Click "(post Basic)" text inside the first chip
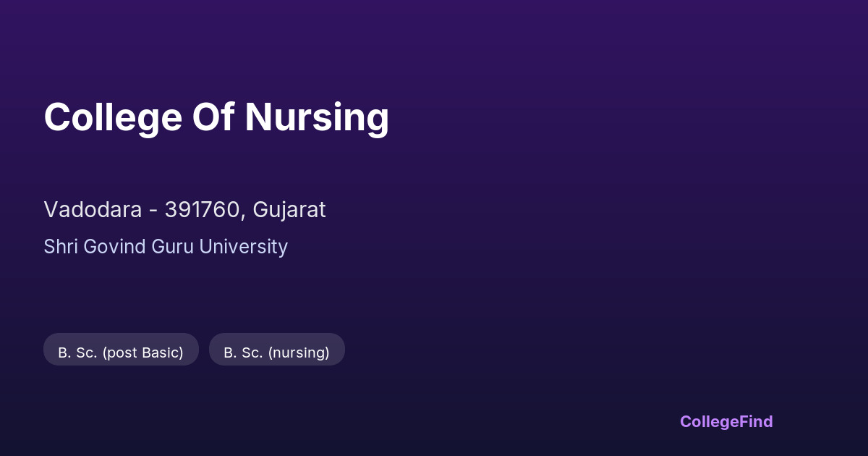Image resolution: width=868 pixels, height=456 pixels. tap(142, 352)
